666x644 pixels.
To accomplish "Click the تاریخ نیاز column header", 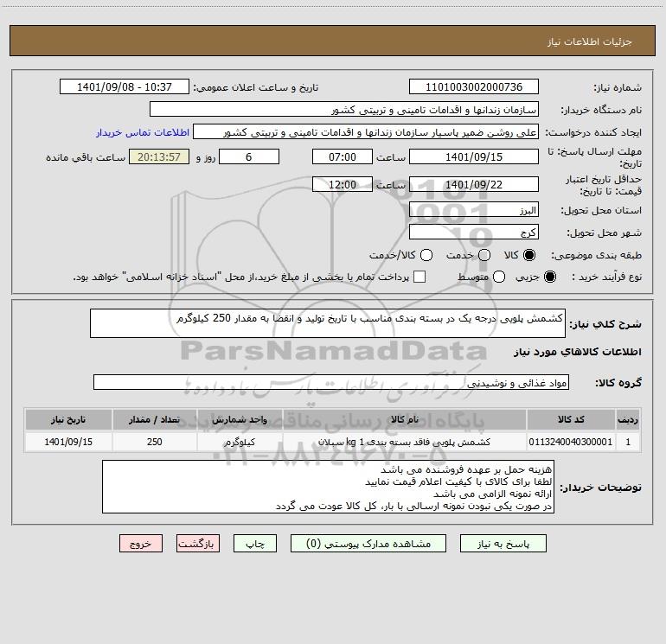I will 68,419.
